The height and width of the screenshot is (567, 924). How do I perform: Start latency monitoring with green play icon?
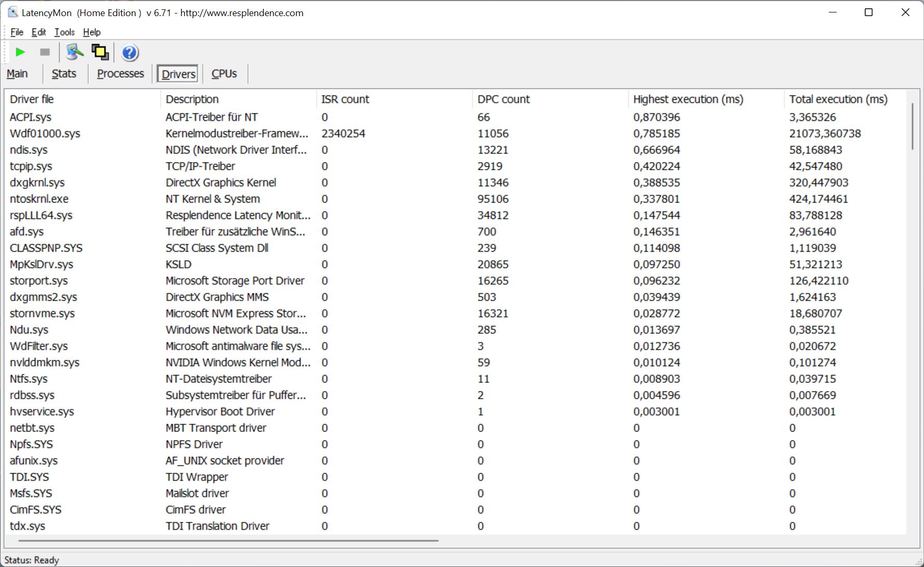(x=20, y=52)
